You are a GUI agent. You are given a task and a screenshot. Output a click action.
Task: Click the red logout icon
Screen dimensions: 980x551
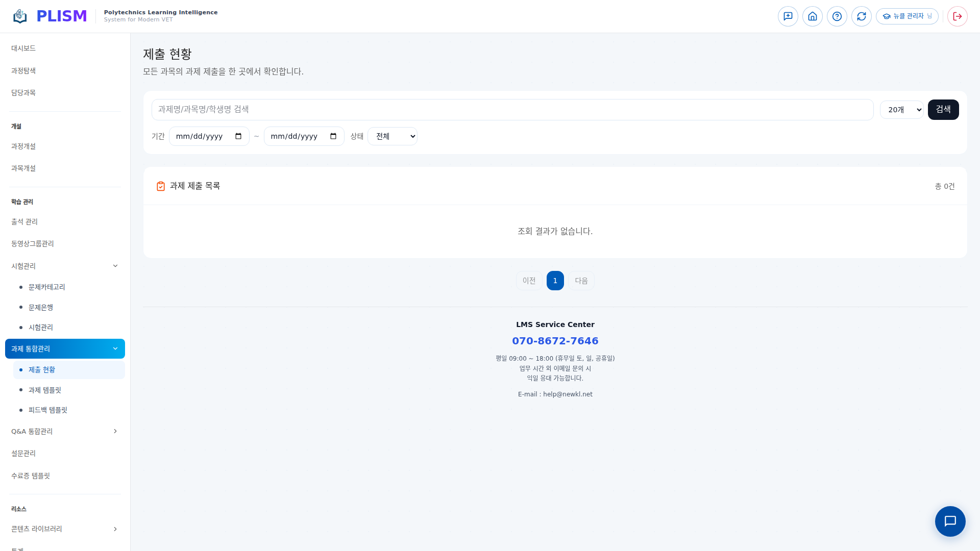pyautogui.click(x=957, y=16)
